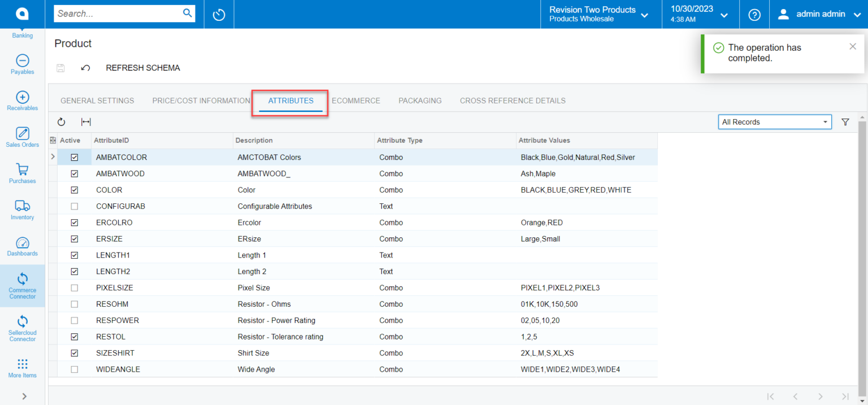
Task: Sort by the AttributeID column header
Action: (162, 141)
